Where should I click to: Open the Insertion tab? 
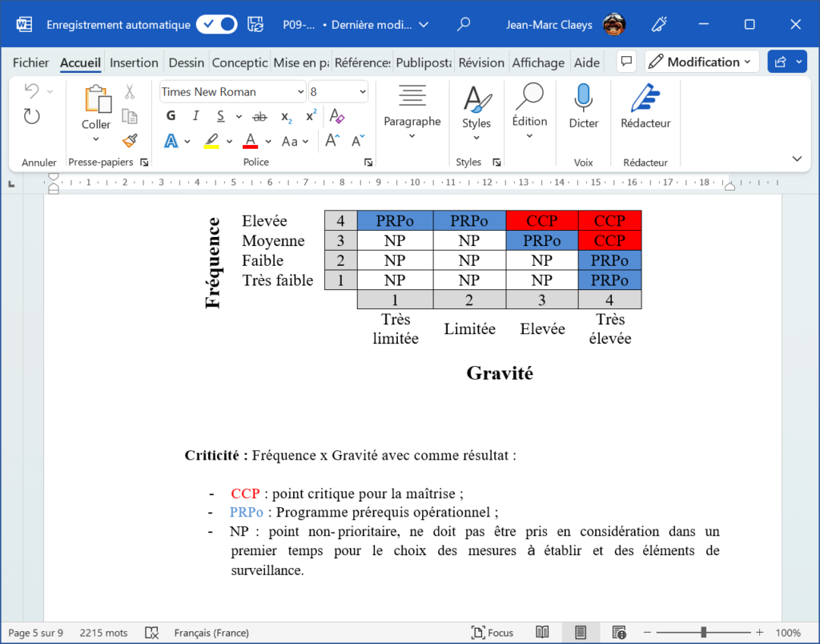pos(134,62)
